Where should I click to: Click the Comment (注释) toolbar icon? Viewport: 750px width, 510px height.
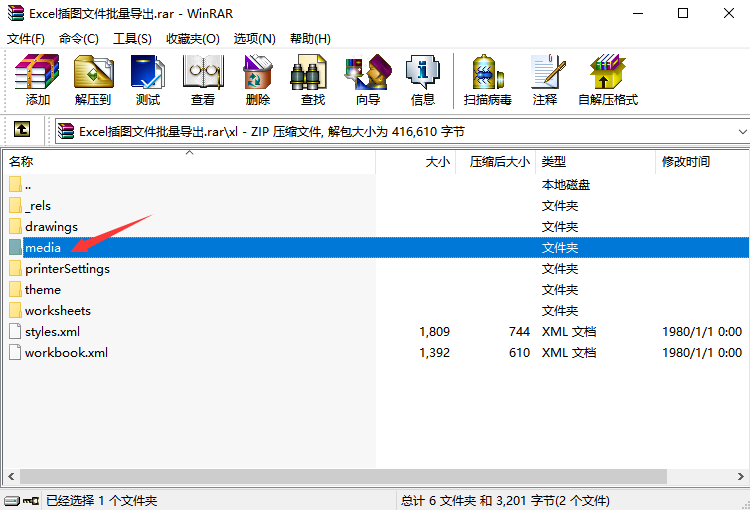tap(548, 72)
